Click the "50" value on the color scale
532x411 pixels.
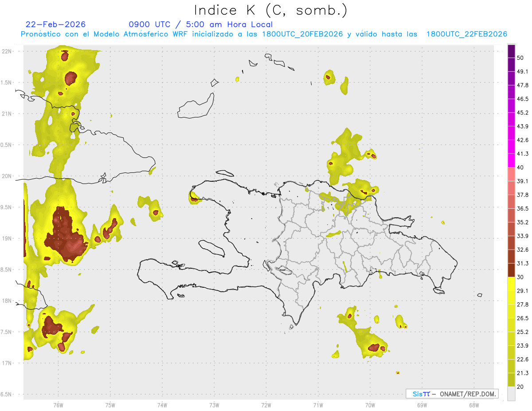(520, 58)
